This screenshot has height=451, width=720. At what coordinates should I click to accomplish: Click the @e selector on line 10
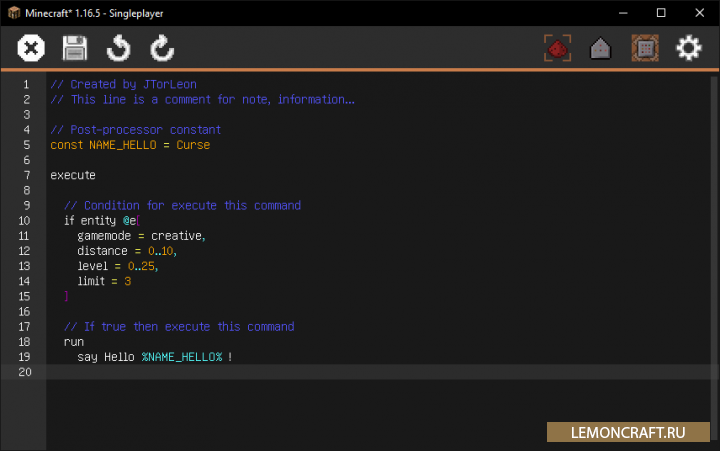128,221
